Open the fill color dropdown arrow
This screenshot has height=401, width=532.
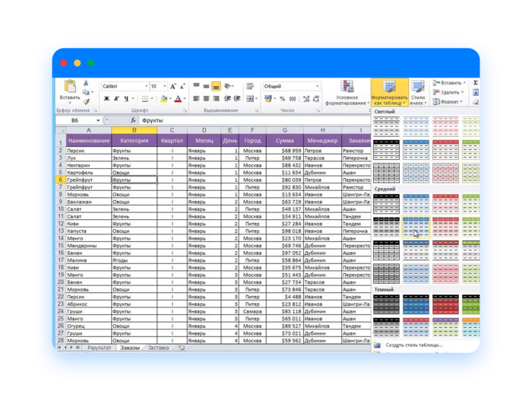(170, 99)
